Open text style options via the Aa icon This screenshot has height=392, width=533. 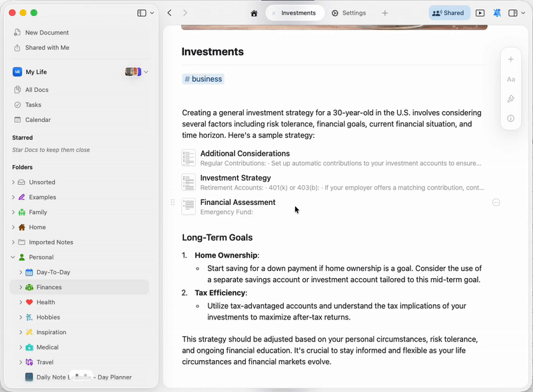(510, 79)
